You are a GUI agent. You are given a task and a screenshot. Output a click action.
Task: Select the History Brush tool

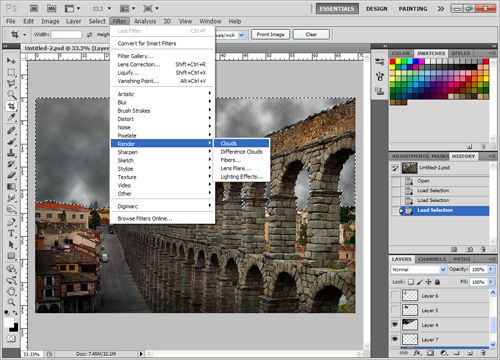pyautogui.click(x=11, y=164)
